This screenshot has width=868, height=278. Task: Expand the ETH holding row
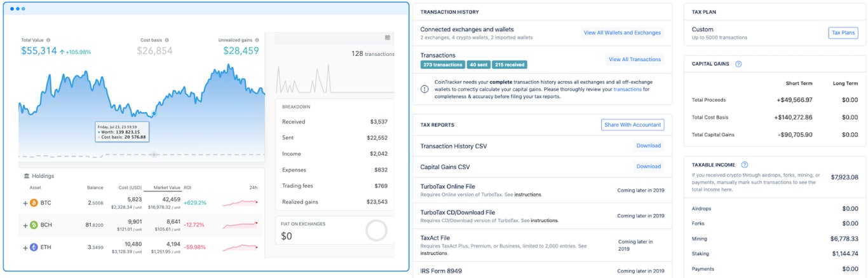coord(25,247)
